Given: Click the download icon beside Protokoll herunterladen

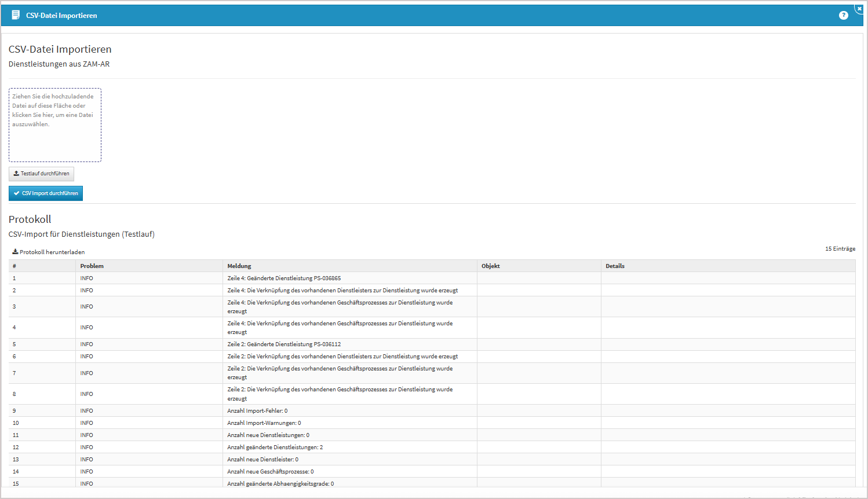Looking at the screenshot, I should click(x=15, y=252).
